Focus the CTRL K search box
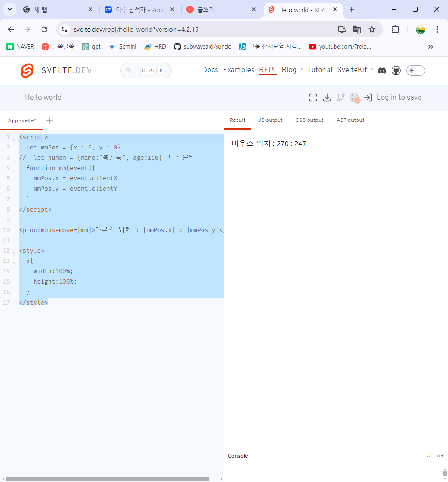The image size is (448, 482). pos(146,71)
